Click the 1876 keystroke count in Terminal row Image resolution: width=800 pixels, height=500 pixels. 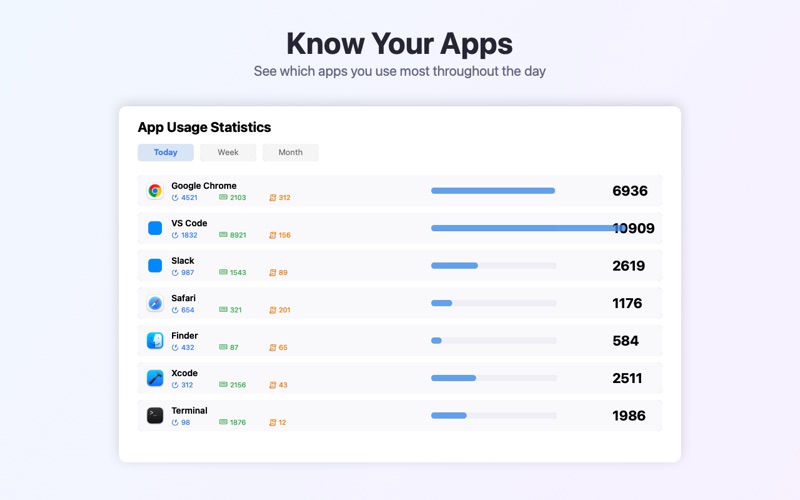[238, 422]
